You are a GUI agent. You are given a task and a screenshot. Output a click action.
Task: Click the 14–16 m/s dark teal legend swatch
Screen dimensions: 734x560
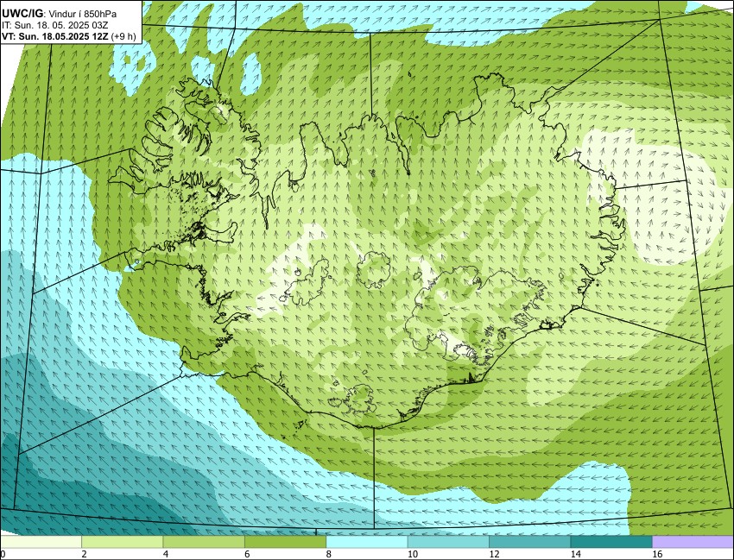(611, 542)
